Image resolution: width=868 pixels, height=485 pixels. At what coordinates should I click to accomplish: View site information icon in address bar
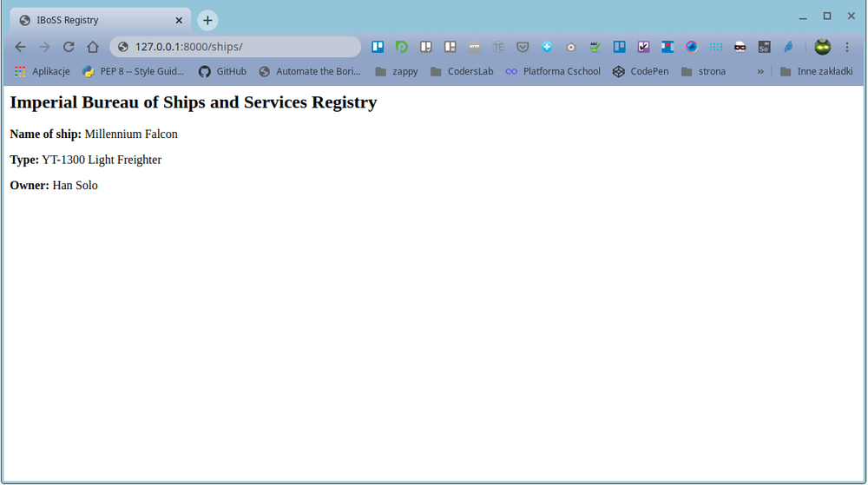click(x=123, y=47)
